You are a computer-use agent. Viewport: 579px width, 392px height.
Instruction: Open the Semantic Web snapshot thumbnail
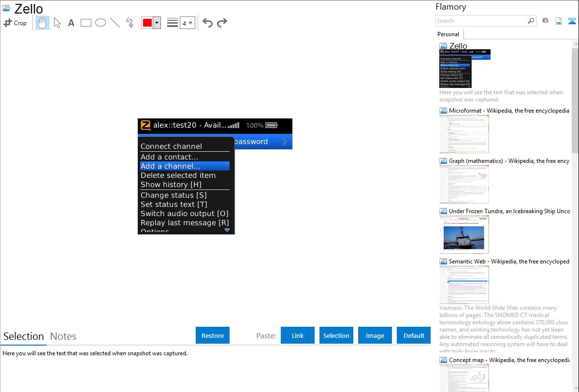[464, 285]
